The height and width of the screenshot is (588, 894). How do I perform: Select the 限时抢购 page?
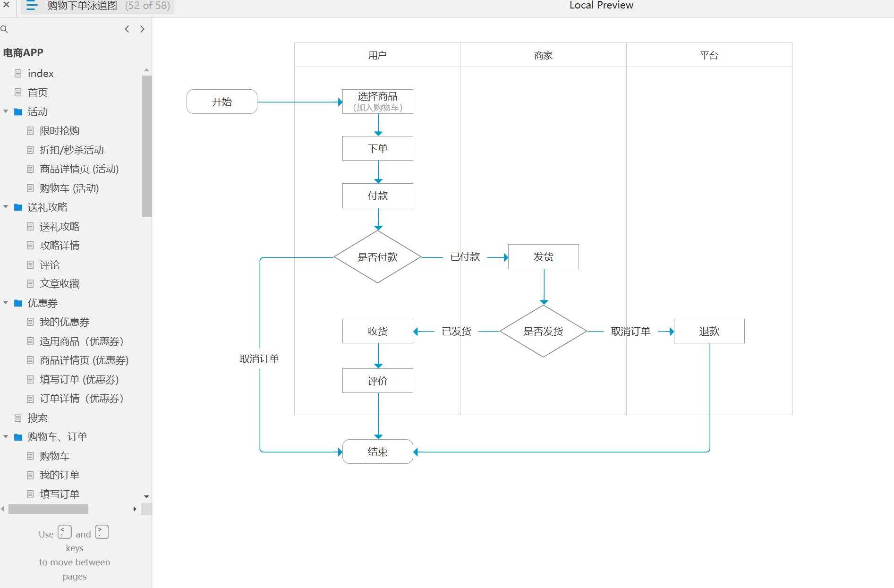pyautogui.click(x=60, y=131)
